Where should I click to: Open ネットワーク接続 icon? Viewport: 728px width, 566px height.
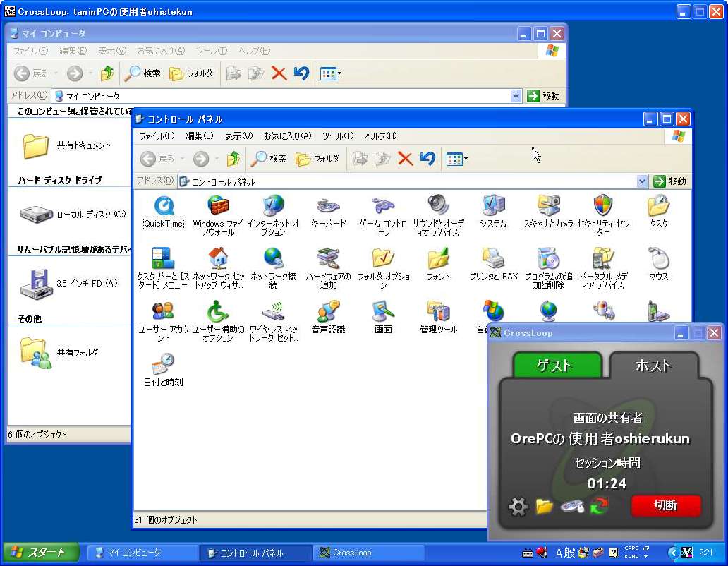click(x=273, y=258)
